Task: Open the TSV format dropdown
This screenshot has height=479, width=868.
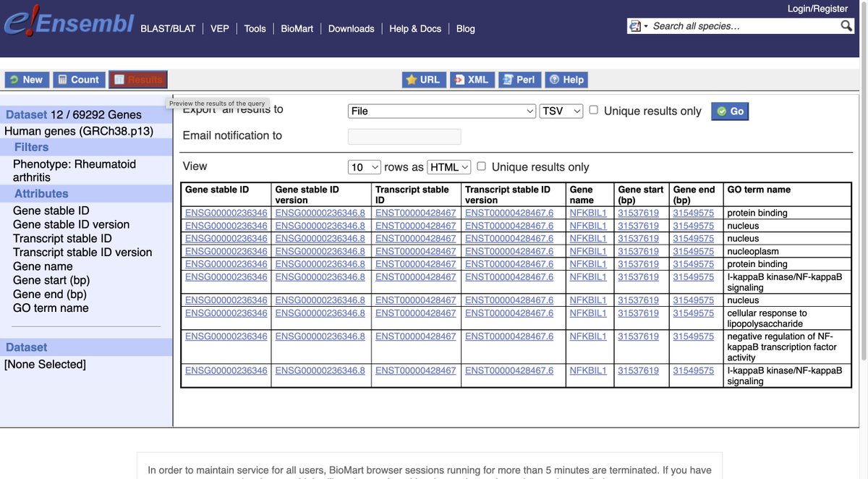Action: point(561,111)
